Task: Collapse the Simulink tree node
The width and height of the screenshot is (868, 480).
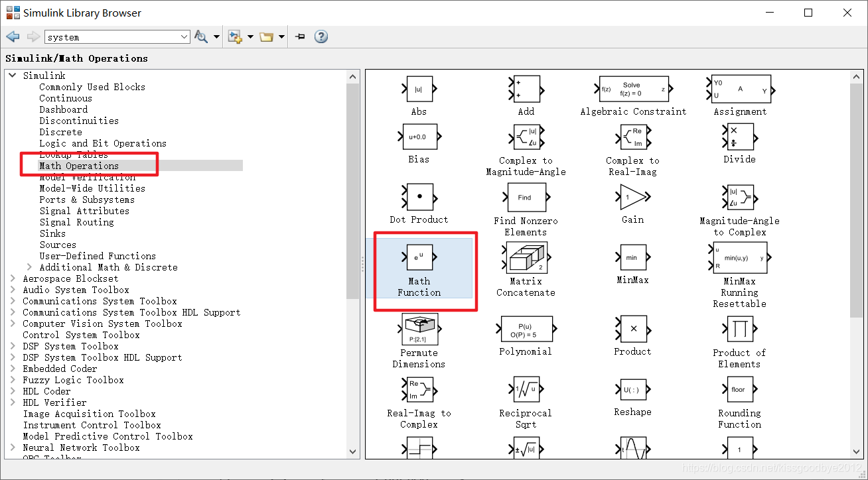Action: click(13, 76)
